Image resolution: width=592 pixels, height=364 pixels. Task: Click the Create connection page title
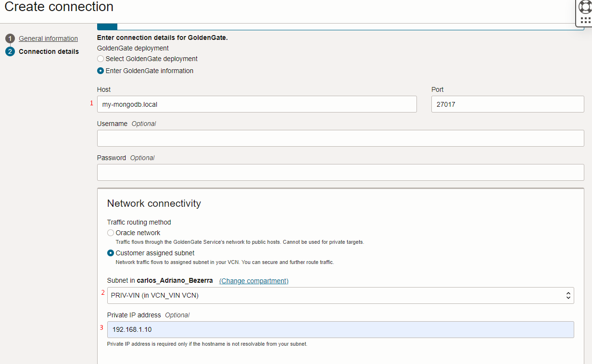point(59,7)
